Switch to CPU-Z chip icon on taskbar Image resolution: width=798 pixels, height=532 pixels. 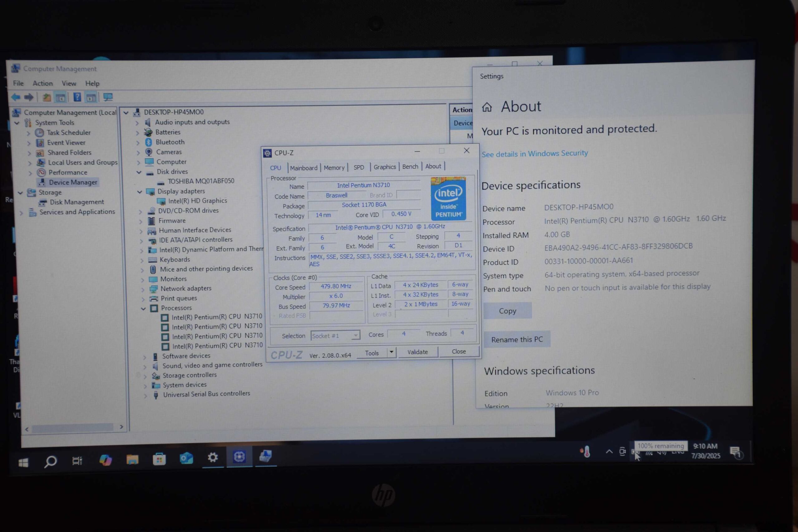click(x=239, y=457)
